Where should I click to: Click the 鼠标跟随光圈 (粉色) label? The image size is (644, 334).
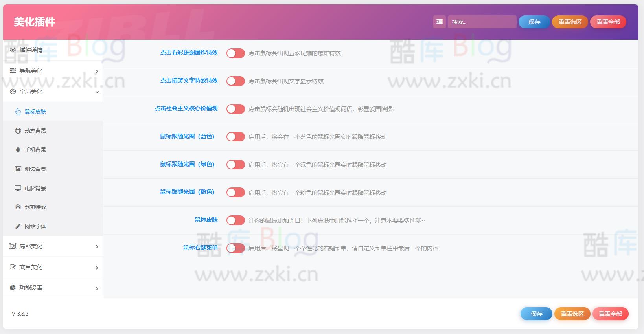pyautogui.click(x=187, y=192)
